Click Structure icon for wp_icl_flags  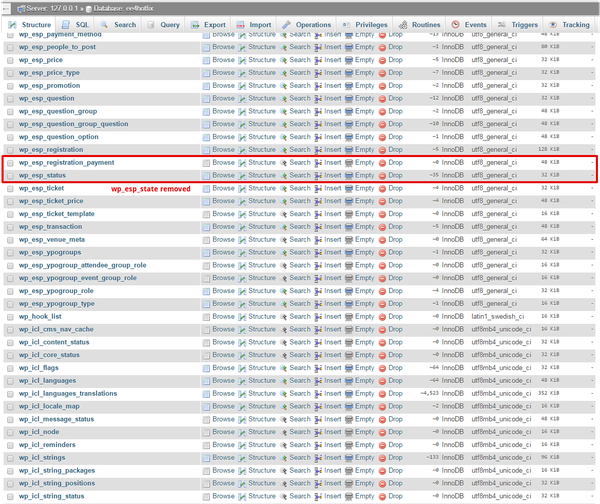point(242,368)
